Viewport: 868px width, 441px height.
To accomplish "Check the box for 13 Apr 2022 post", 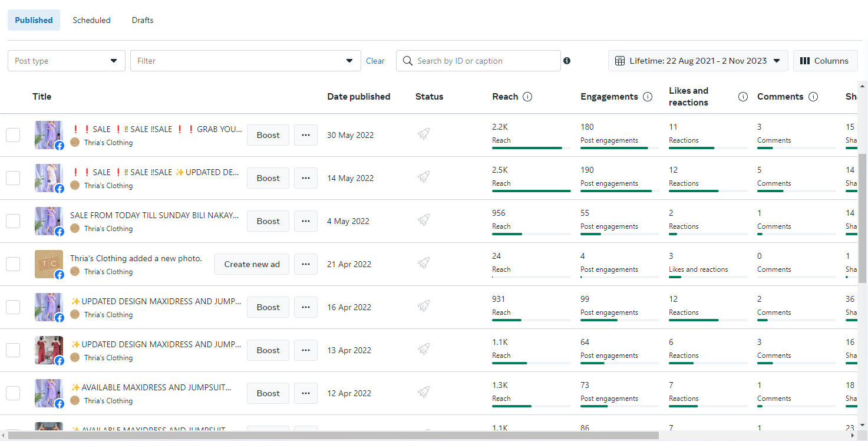I will (x=13, y=350).
